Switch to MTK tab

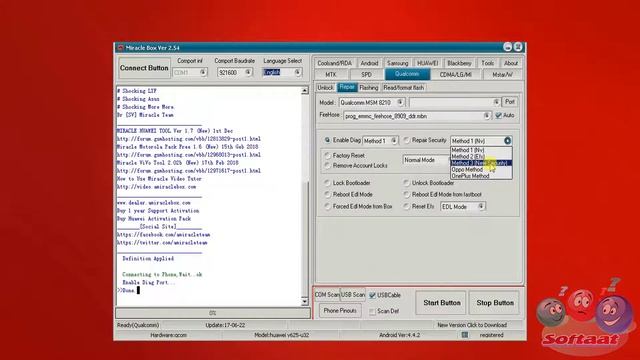point(331,75)
